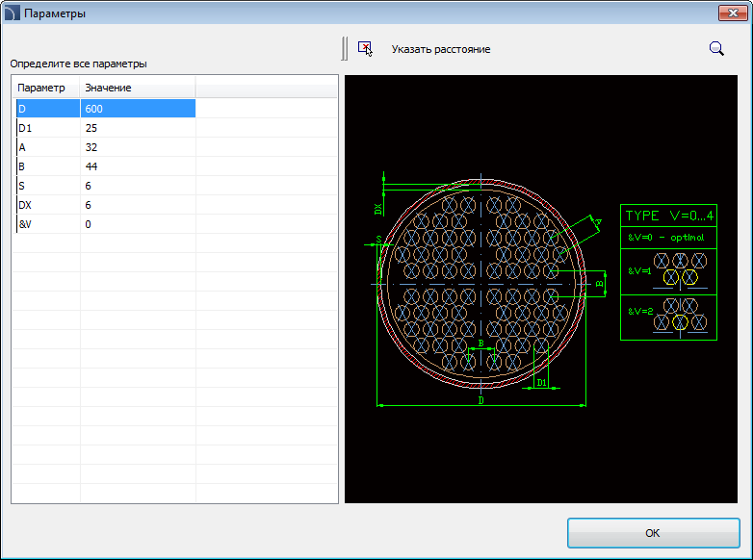
Task: Click the value 0 for &V
Action: [138, 224]
